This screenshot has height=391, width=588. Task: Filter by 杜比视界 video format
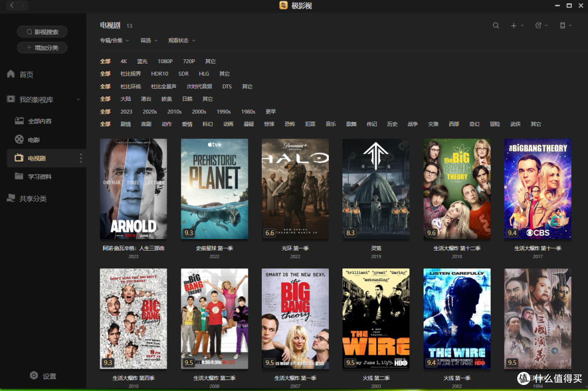pyautogui.click(x=131, y=74)
